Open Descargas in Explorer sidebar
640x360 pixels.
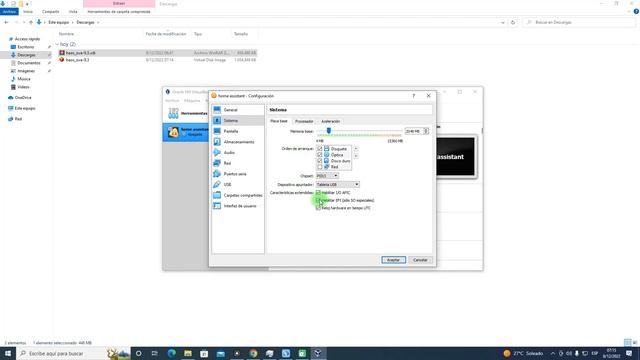coord(26,55)
